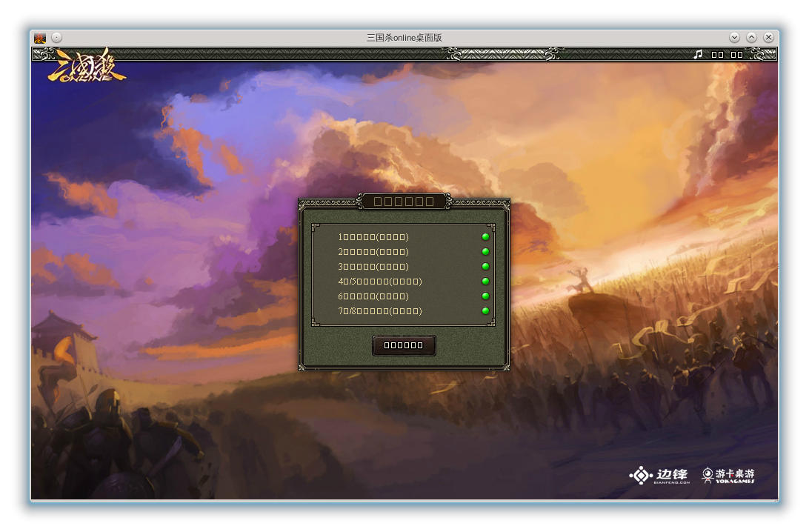Click the green status dot on row 6
The width and height of the screenshot is (809, 532).
coord(485,296)
